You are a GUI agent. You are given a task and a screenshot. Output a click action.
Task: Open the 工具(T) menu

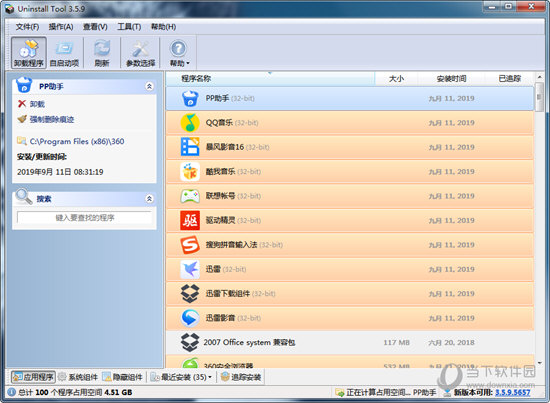click(x=129, y=27)
